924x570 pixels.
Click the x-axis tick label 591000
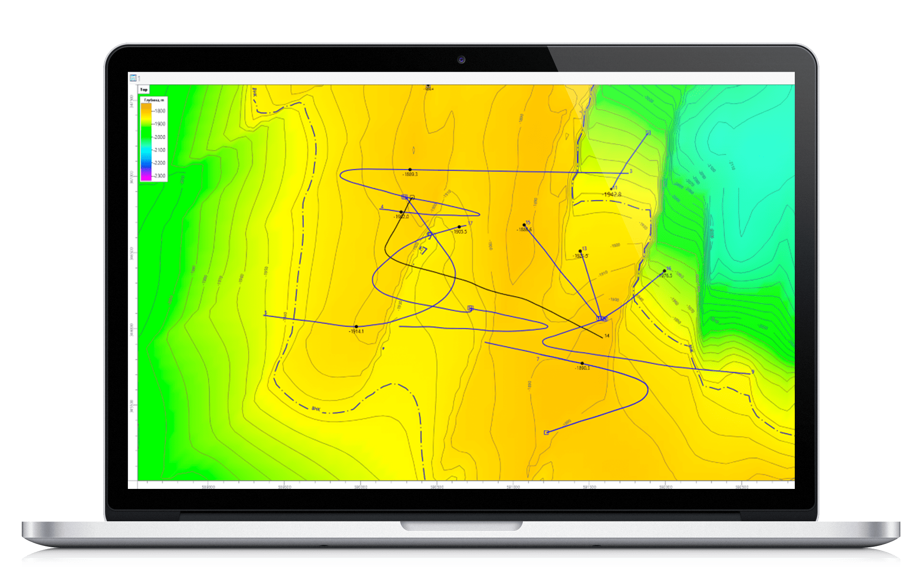coord(513,487)
